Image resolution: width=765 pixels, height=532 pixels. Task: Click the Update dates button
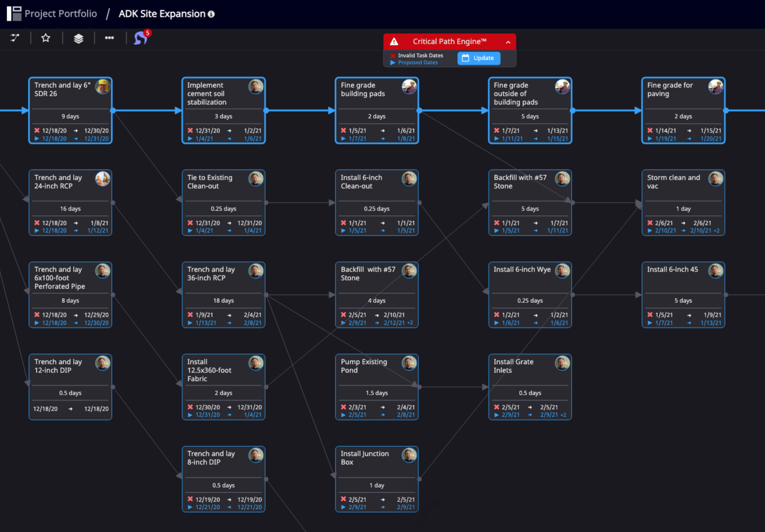pyautogui.click(x=478, y=58)
